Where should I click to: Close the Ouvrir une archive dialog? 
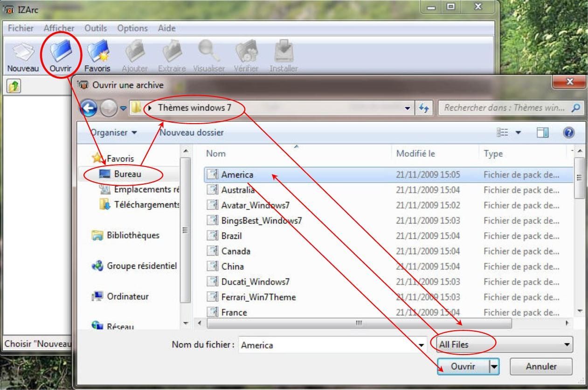[569, 81]
